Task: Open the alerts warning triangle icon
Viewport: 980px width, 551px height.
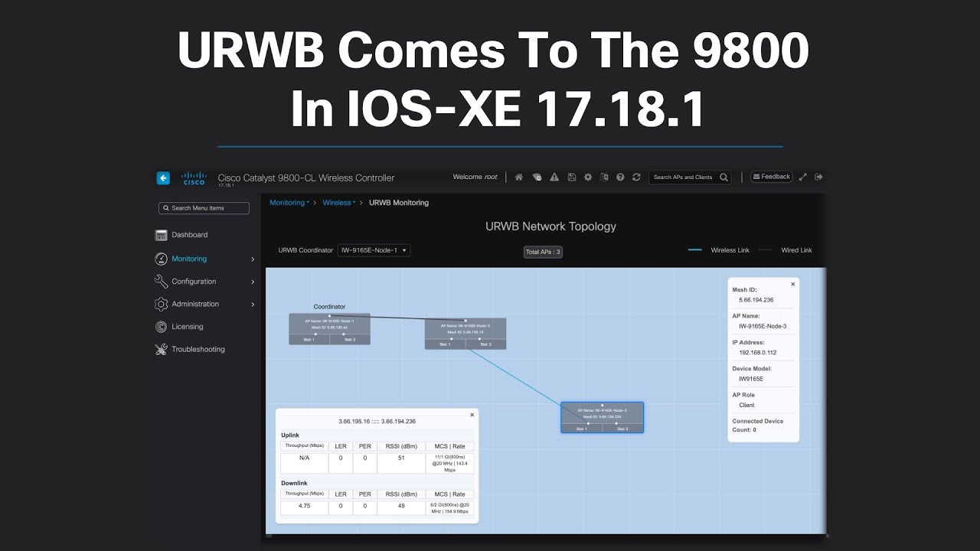Action: [x=554, y=177]
